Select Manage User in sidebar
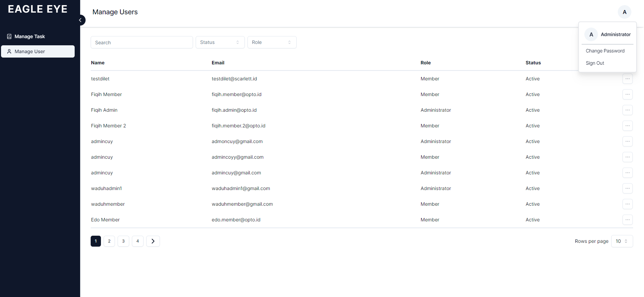Screen dimensions: 644x297 [38, 51]
